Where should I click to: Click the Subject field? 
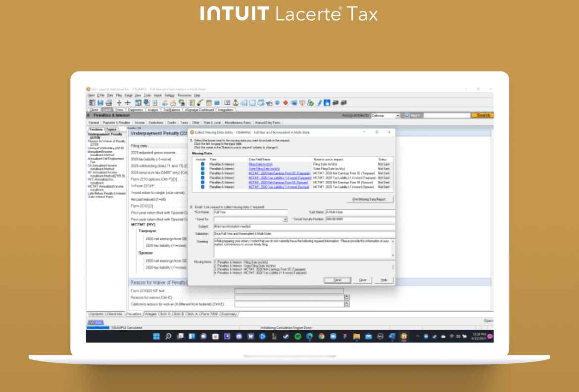(304, 226)
